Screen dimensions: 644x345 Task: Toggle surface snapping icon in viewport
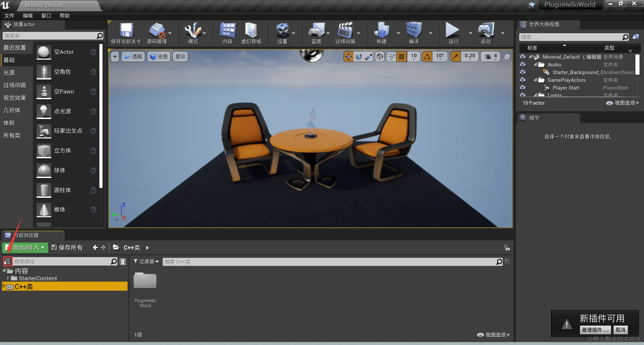point(391,57)
